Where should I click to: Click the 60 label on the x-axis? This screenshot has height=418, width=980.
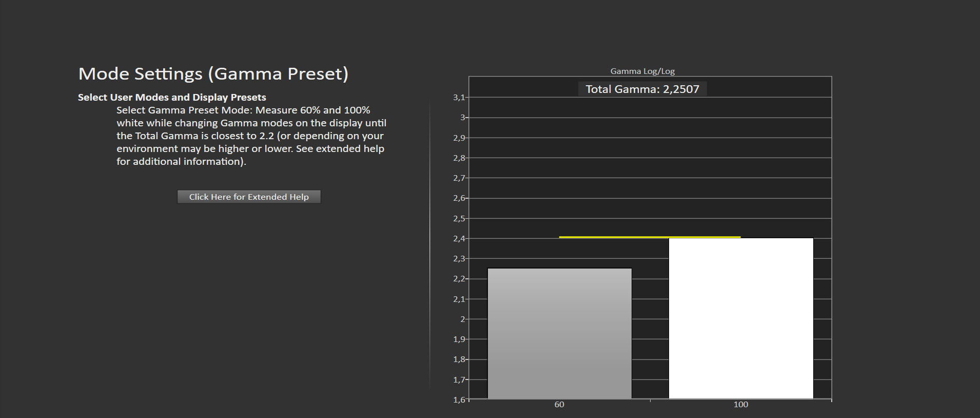[559, 405]
